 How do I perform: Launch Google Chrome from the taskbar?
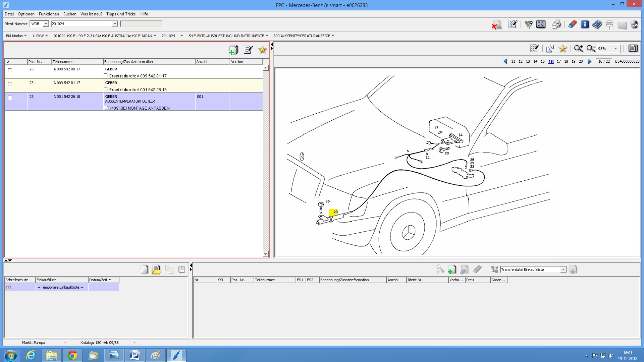coord(72,355)
